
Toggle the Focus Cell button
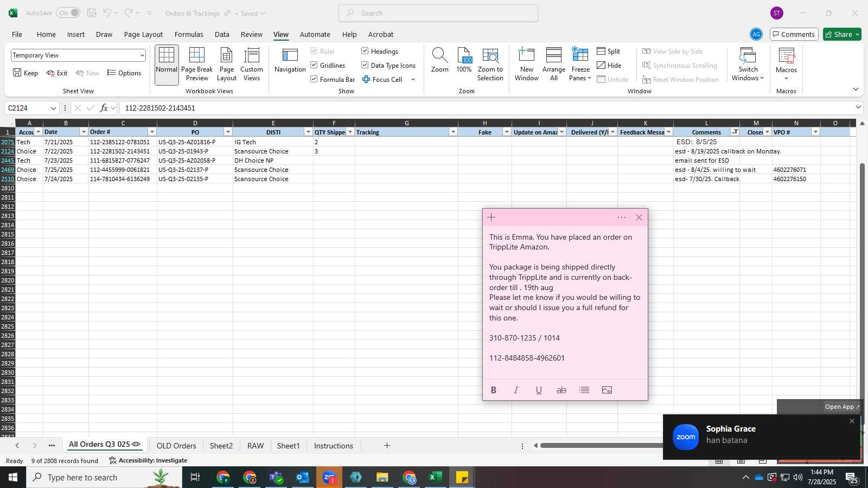click(382, 79)
